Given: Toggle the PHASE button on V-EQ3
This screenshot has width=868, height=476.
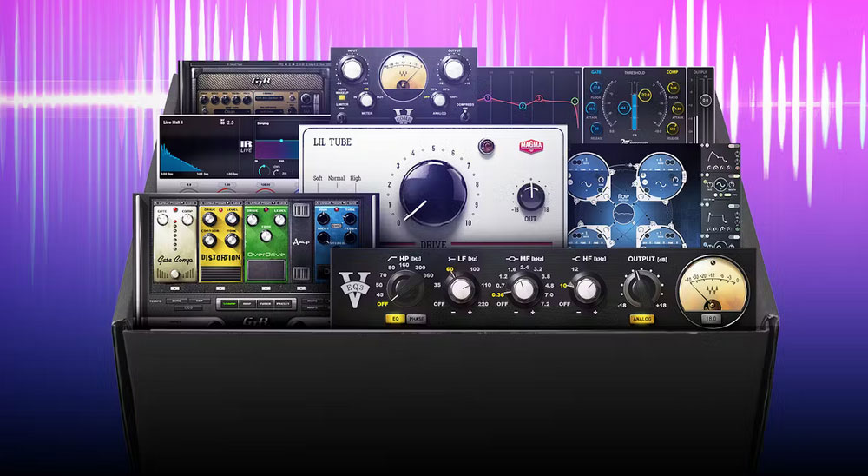Looking at the screenshot, I should coord(417,319).
